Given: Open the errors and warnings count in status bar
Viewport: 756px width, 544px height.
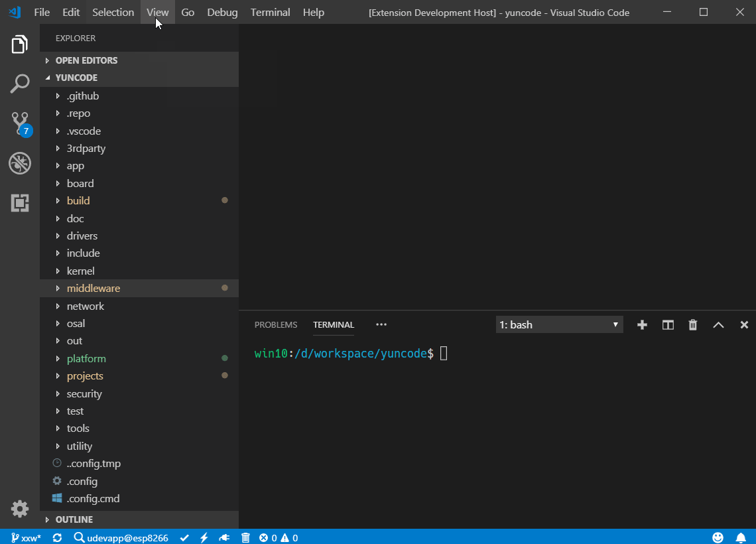Looking at the screenshot, I should tap(279, 538).
